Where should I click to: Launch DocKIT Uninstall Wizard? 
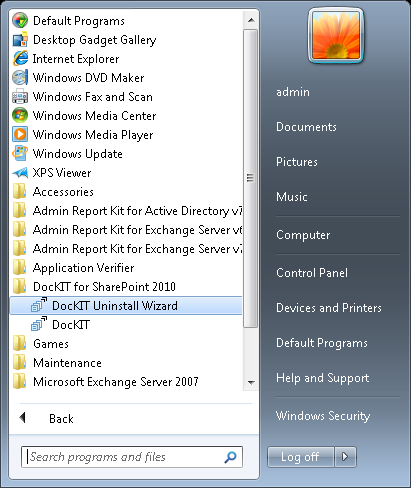[126, 306]
